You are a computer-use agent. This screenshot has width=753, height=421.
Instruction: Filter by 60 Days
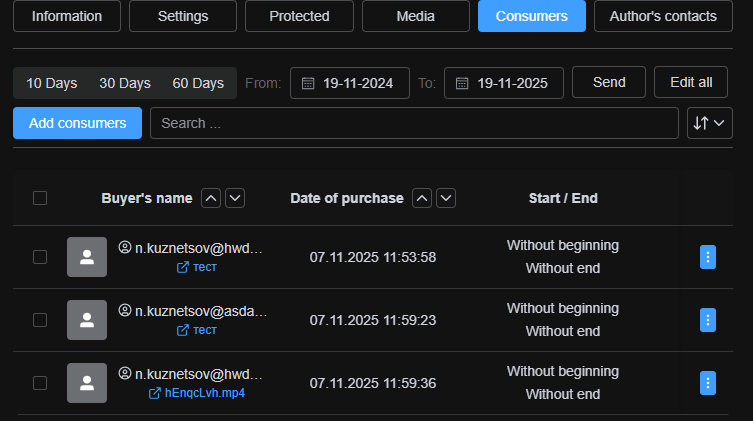point(198,83)
